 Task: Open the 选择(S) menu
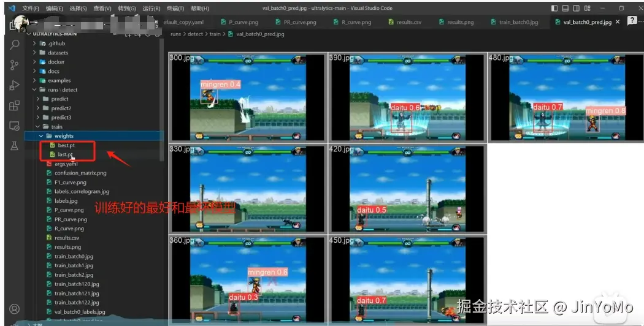tap(79, 8)
